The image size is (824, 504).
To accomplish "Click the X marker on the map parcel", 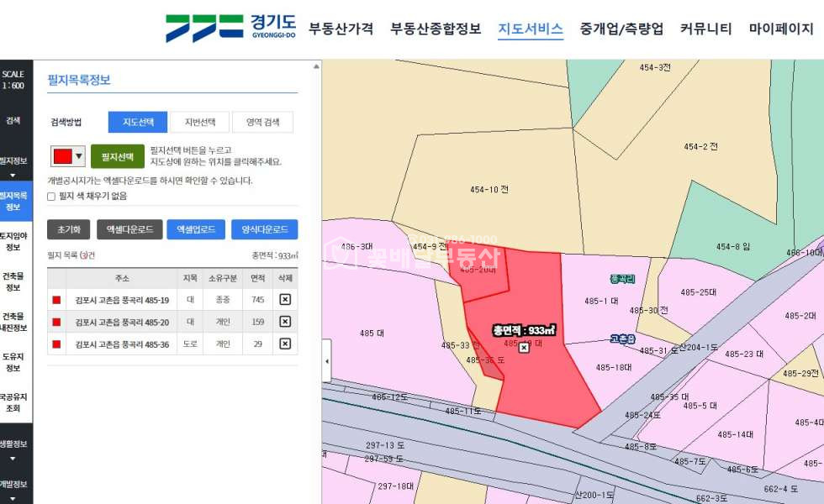I will (x=524, y=347).
